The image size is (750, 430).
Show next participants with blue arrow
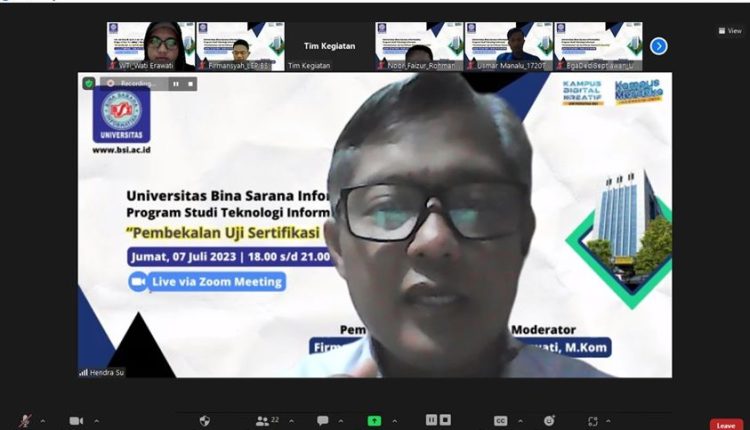click(659, 46)
